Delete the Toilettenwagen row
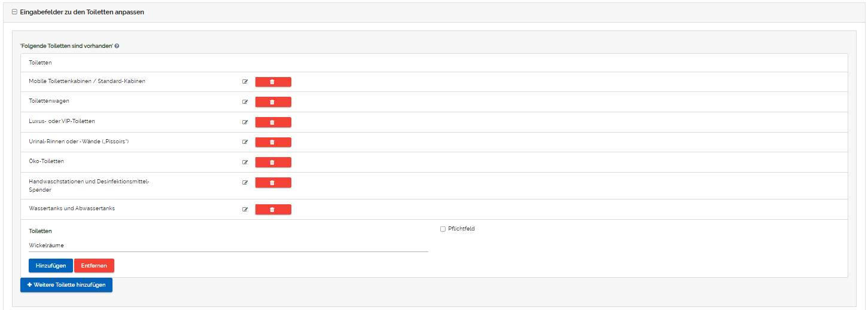This screenshot has height=310, width=868. point(273,102)
